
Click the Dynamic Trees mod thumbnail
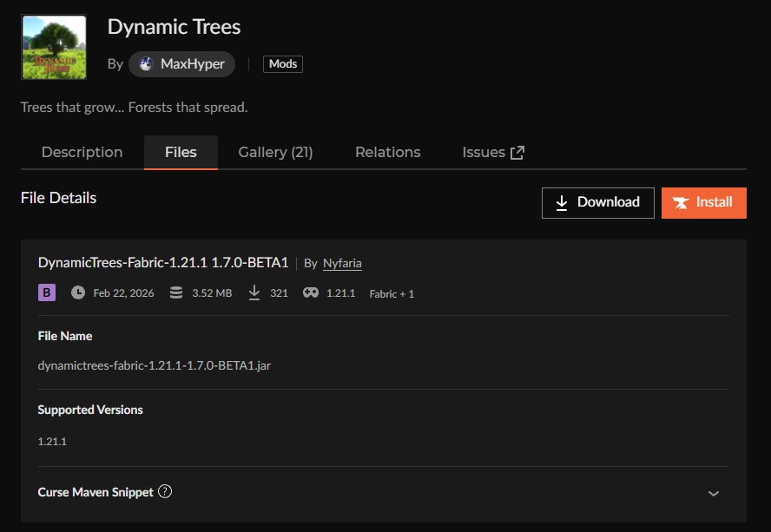(x=54, y=47)
